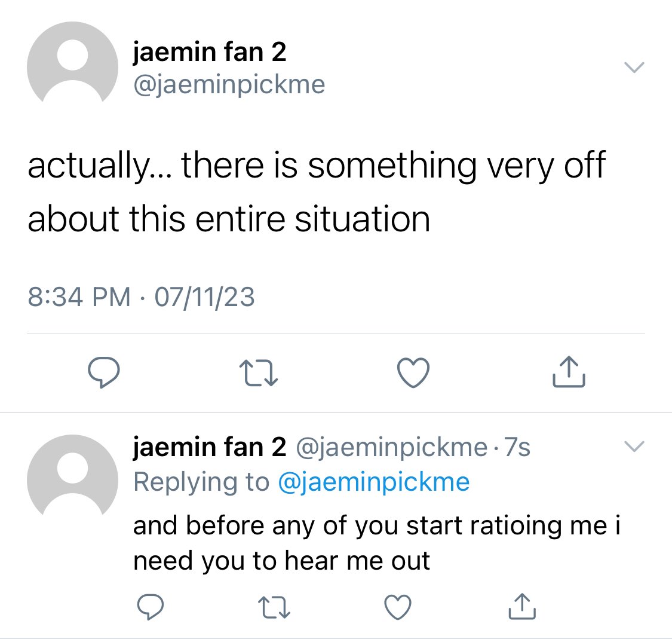
Task: Open the blue @jaeminpickme mention link
Action: (x=374, y=482)
